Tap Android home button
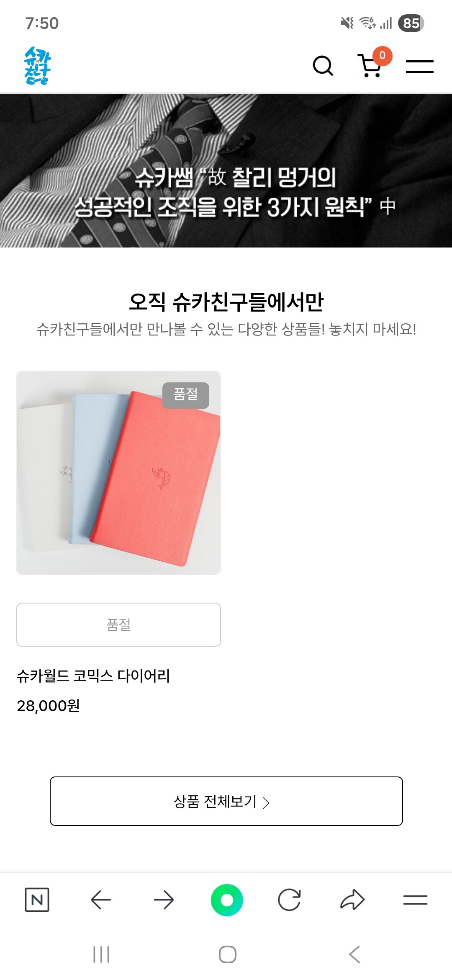This screenshot has width=452, height=980. click(x=227, y=954)
